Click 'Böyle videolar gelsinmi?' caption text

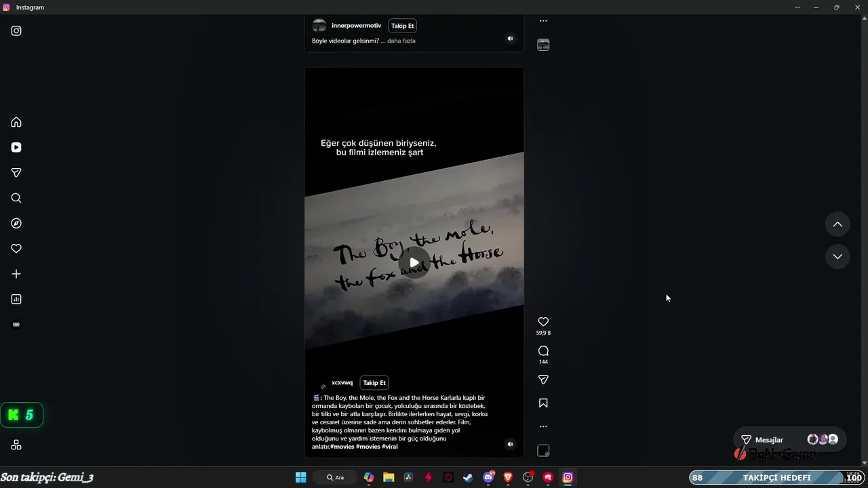point(345,41)
